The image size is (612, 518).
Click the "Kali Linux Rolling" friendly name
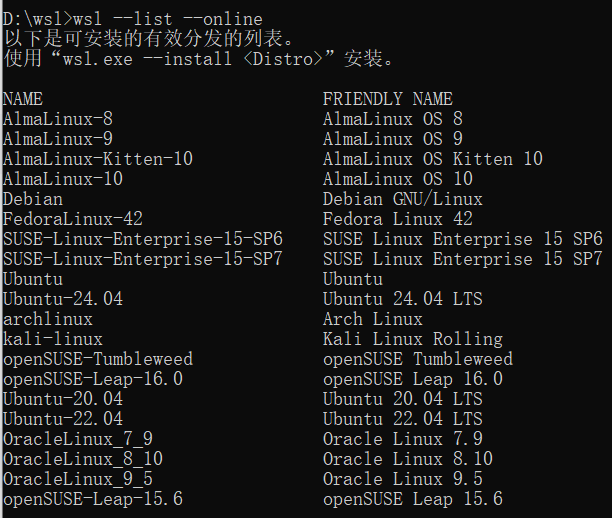(413, 338)
